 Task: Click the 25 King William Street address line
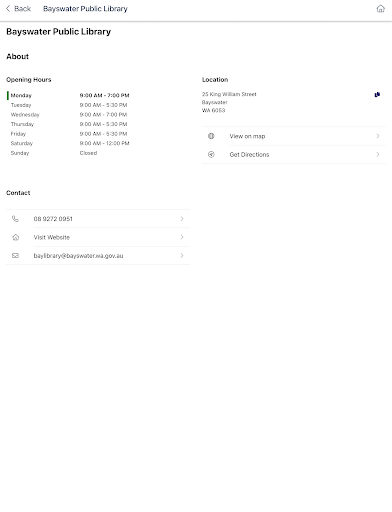point(229,94)
